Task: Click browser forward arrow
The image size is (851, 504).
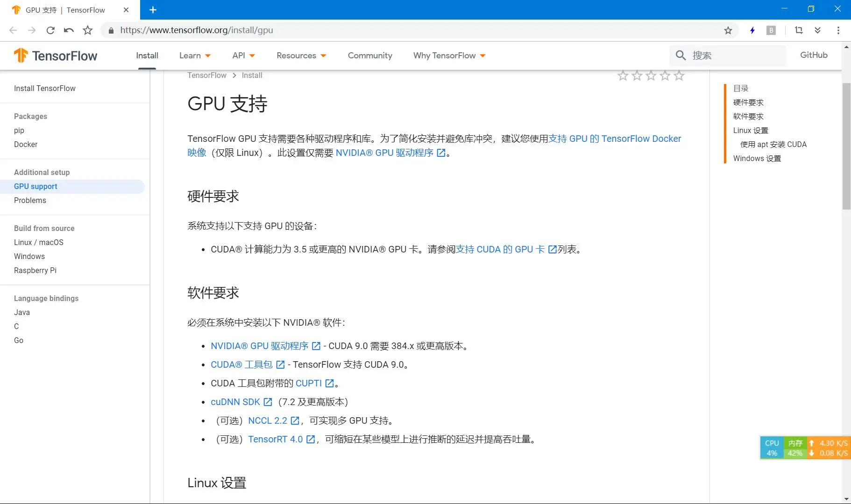Action: [x=32, y=30]
